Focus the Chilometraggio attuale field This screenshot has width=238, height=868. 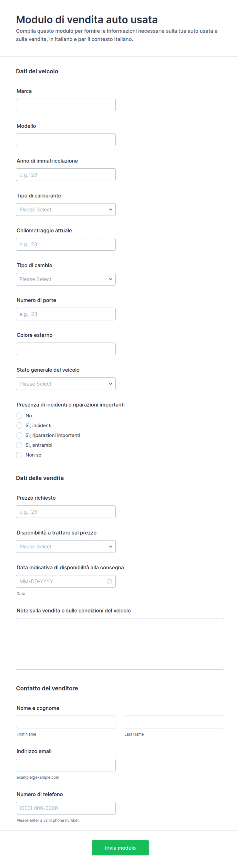(x=66, y=244)
